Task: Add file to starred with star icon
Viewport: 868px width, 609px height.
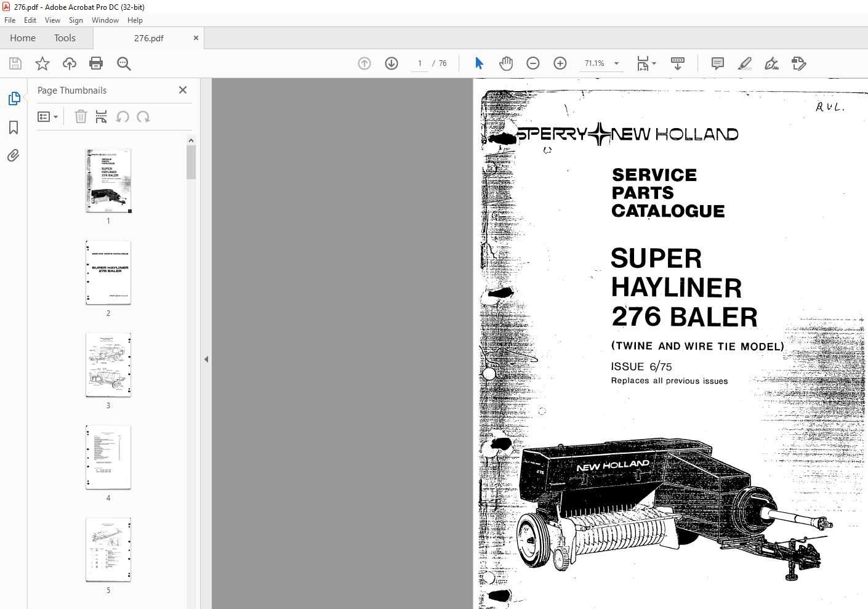Action: [x=42, y=63]
